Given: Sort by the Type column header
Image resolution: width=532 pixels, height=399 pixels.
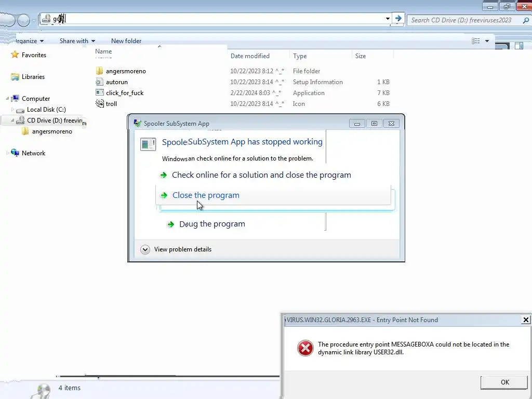Looking at the screenshot, I should (300, 56).
